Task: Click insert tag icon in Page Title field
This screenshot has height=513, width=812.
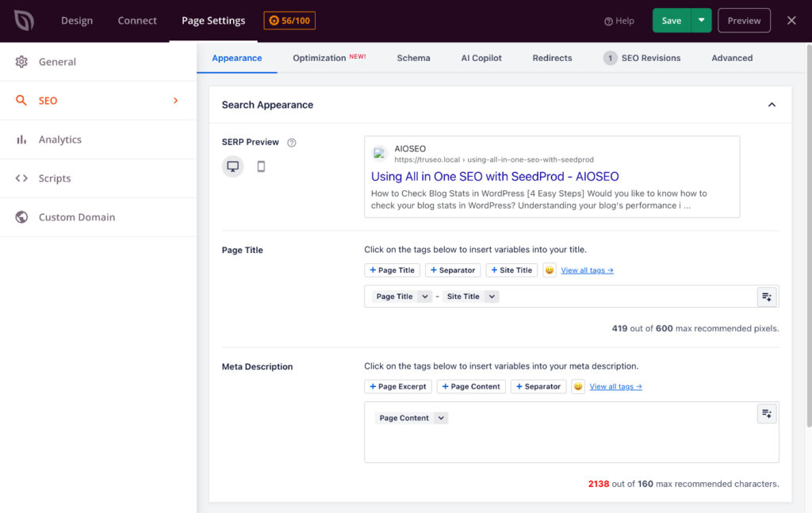Action: (767, 297)
